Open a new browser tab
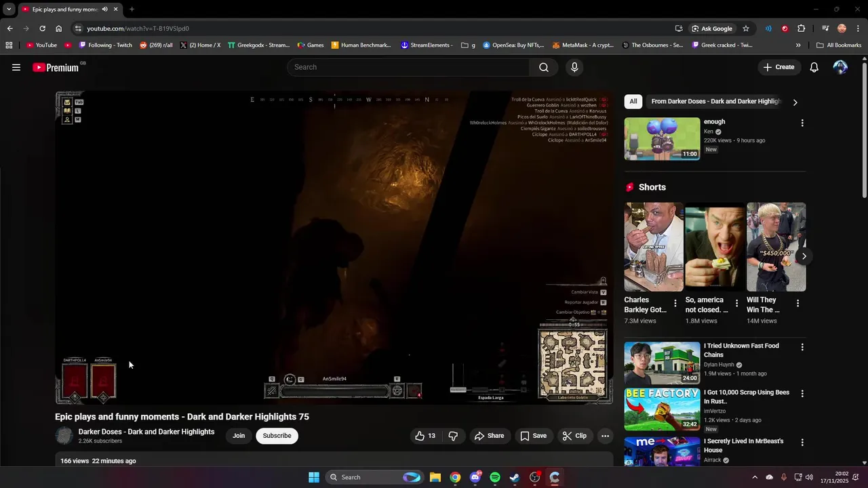 pos(132,9)
